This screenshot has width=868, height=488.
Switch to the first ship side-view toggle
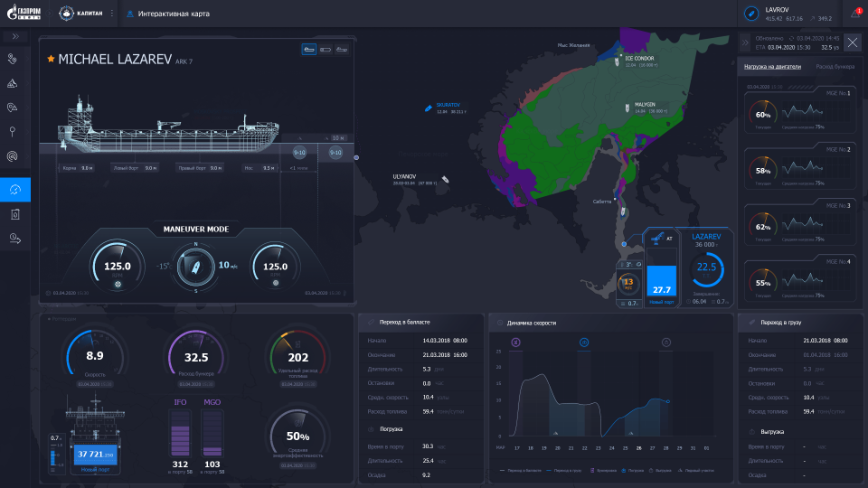(x=309, y=50)
